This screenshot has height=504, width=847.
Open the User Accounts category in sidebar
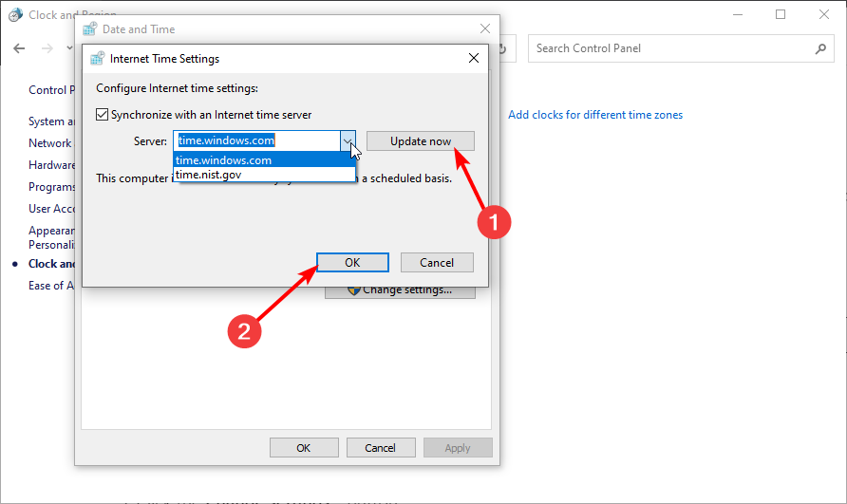tap(51, 209)
